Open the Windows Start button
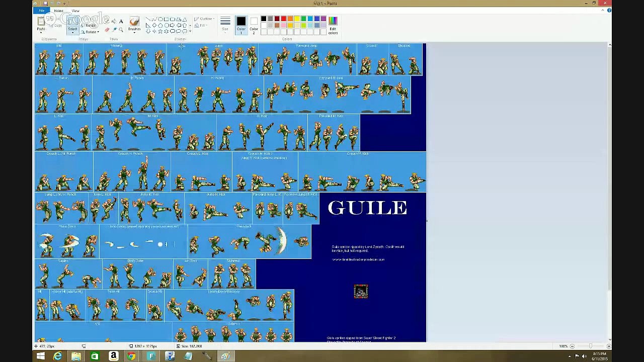 (41, 356)
